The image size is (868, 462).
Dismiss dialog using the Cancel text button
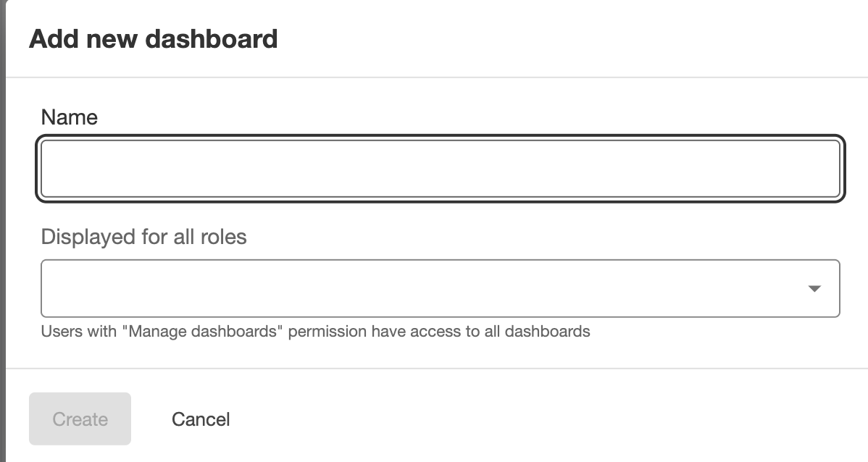click(201, 419)
